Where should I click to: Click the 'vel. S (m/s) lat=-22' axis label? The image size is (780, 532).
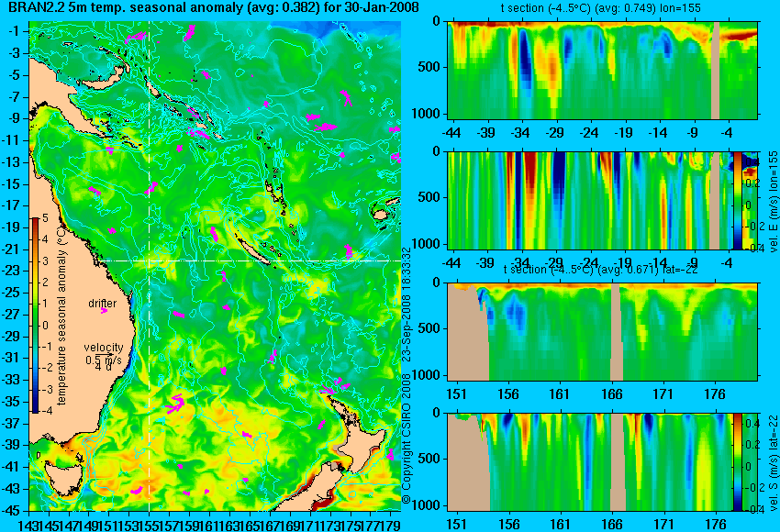pyautogui.click(x=773, y=462)
